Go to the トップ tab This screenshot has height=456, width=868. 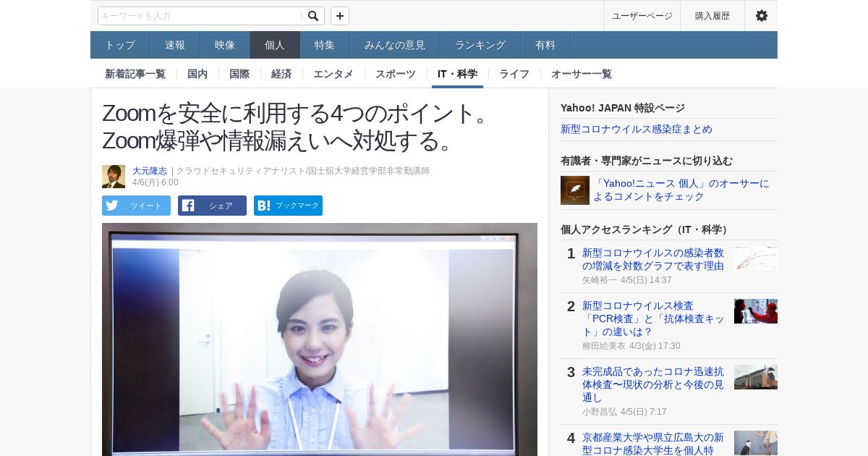coord(120,45)
